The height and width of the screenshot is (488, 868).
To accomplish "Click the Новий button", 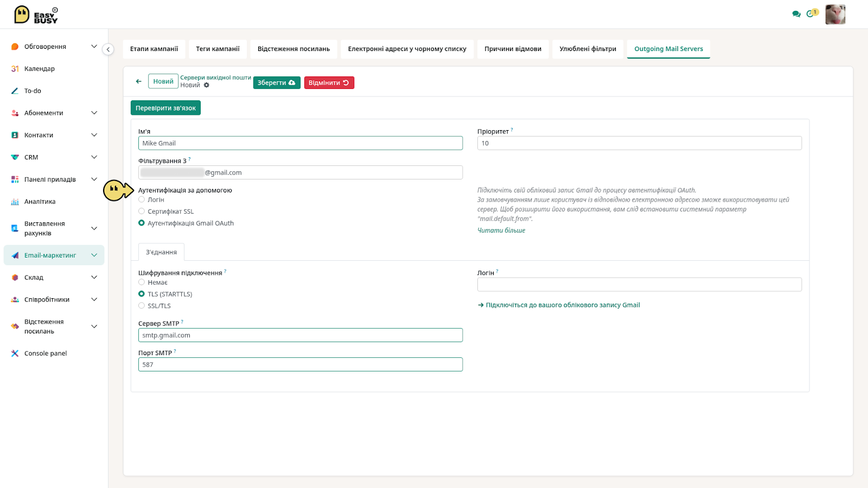I will (163, 81).
